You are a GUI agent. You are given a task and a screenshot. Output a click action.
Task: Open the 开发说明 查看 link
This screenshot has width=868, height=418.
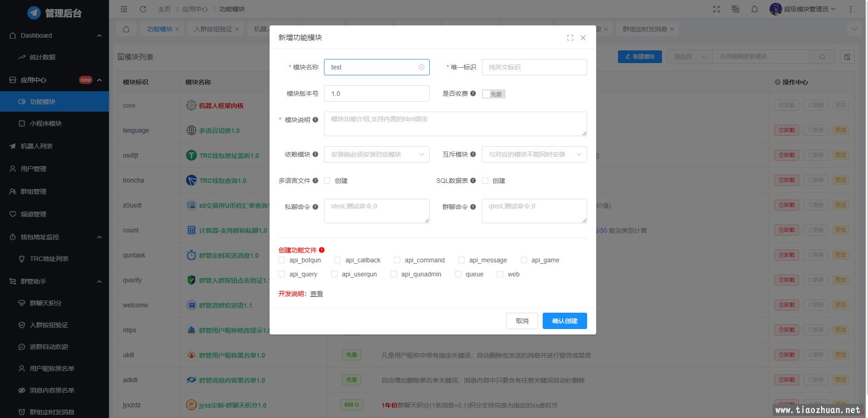pos(317,294)
